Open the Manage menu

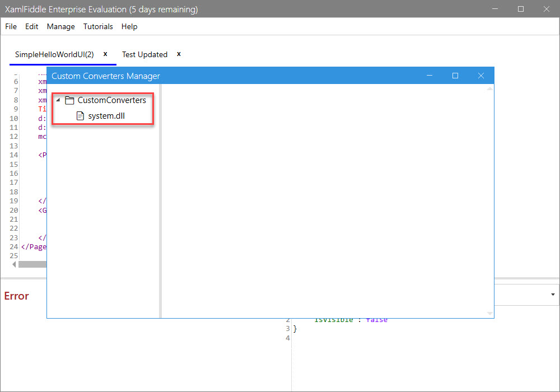[60, 26]
